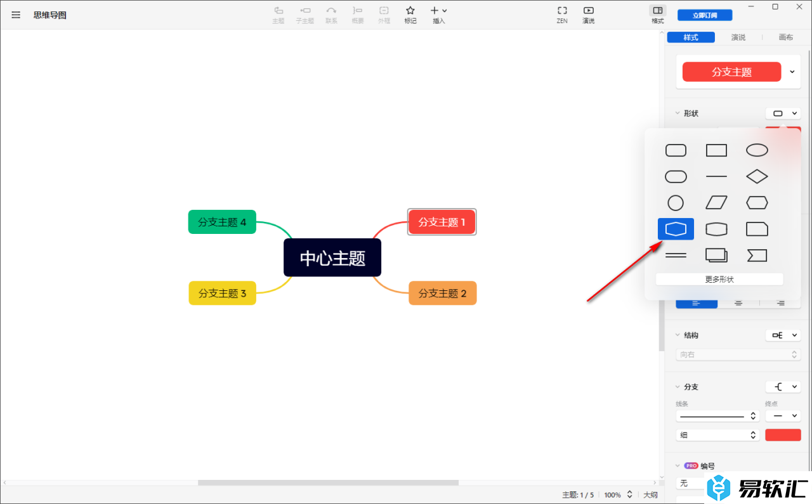Collapse the 形状 section
812x504 pixels.
pos(678,113)
